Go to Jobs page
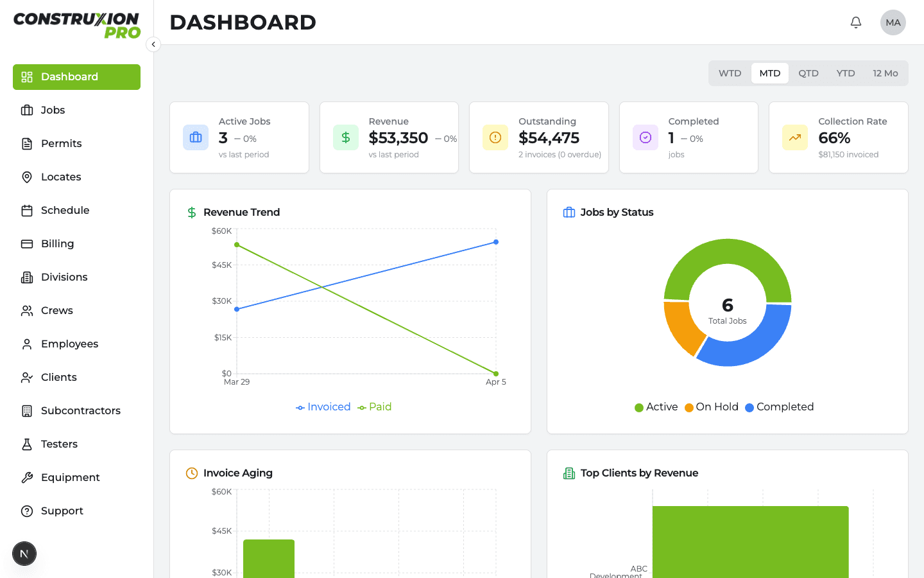The image size is (924, 578). point(76,110)
